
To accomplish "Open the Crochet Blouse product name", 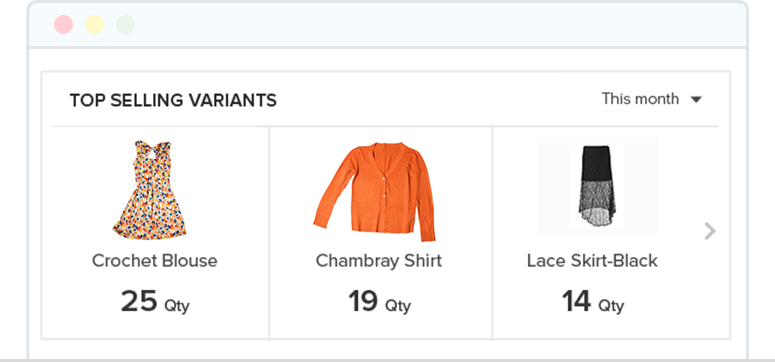I will pyautogui.click(x=155, y=261).
